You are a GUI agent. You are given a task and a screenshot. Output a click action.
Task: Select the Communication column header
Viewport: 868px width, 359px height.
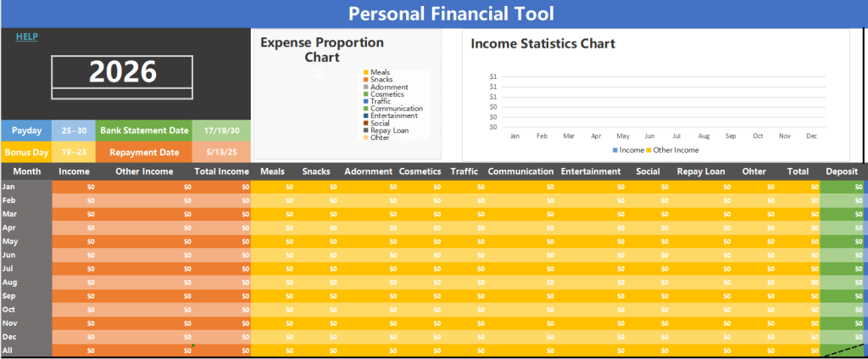[520, 171]
